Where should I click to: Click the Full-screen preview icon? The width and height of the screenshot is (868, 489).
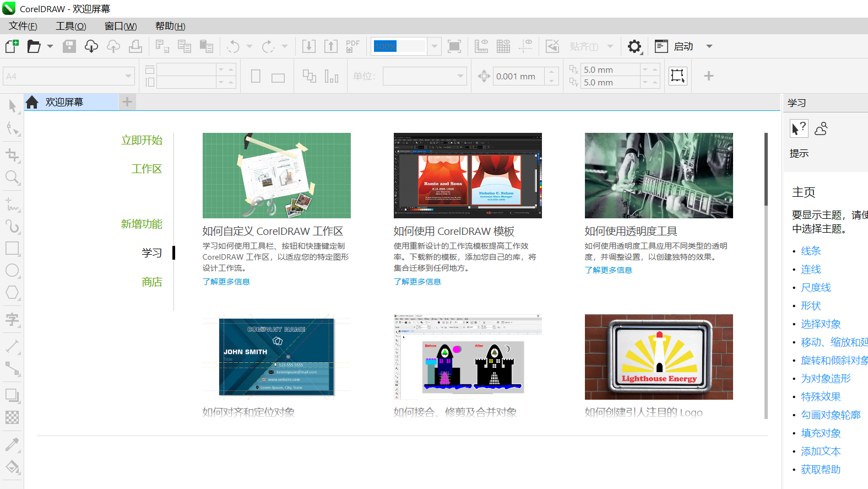454,46
